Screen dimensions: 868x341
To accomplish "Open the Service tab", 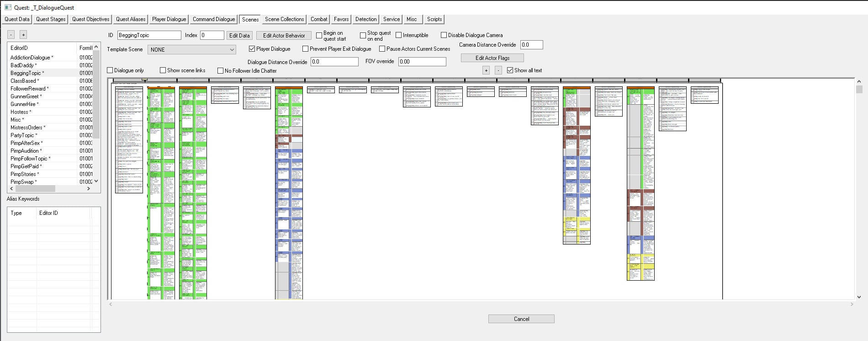I will [x=392, y=19].
